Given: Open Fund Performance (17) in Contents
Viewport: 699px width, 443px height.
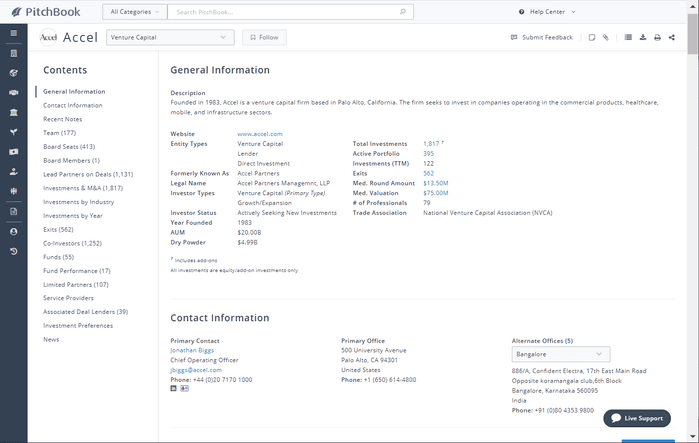Looking at the screenshot, I should click(76, 270).
